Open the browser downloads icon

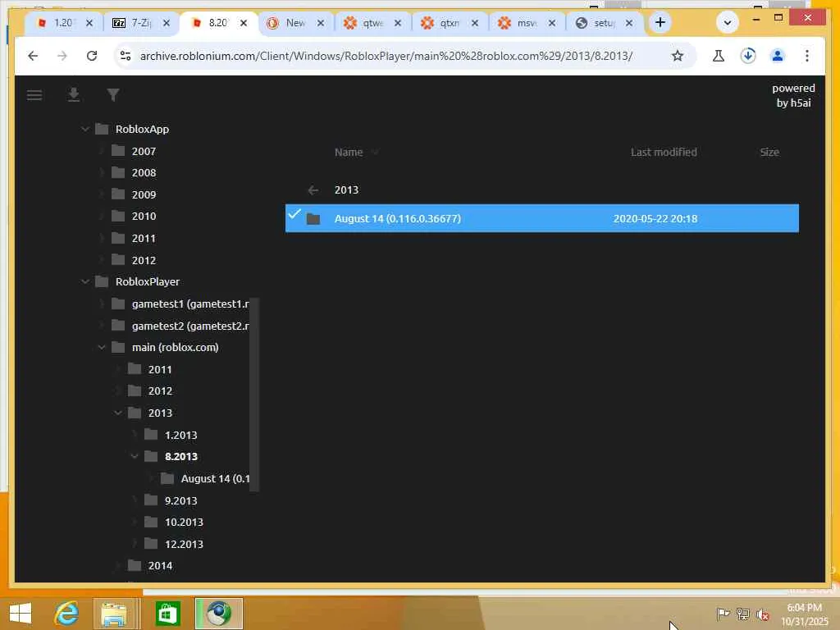[748, 56]
